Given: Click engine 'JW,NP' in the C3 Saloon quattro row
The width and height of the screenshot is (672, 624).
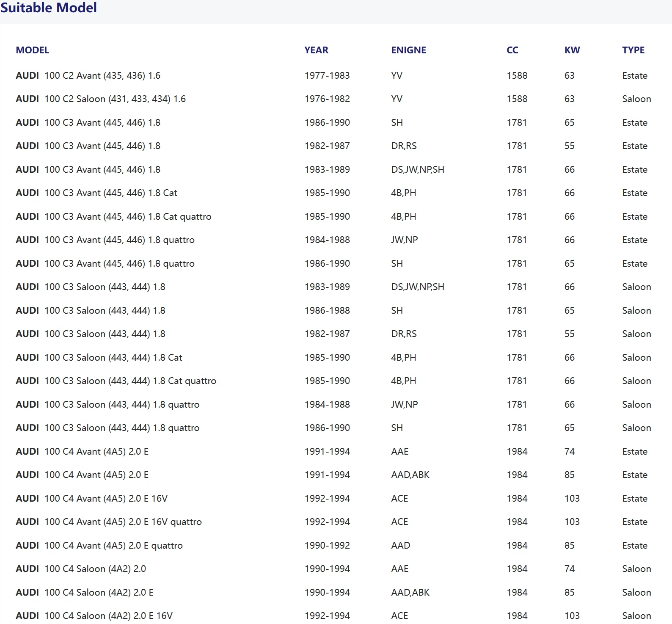Looking at the screenshot, I should [405, 404].
